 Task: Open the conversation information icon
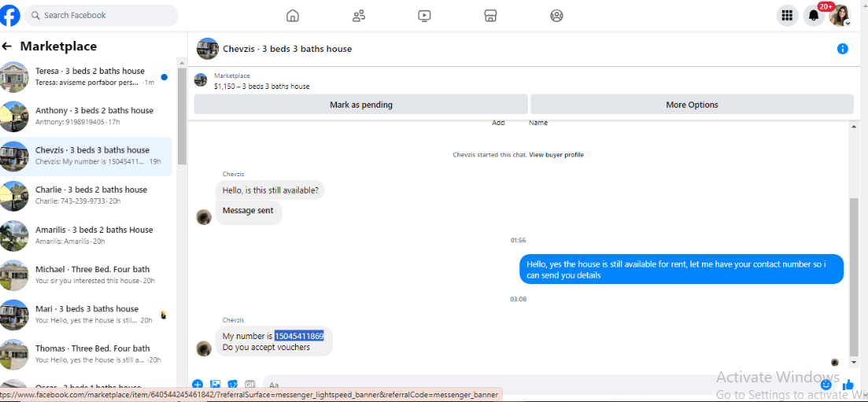point(843,49)
